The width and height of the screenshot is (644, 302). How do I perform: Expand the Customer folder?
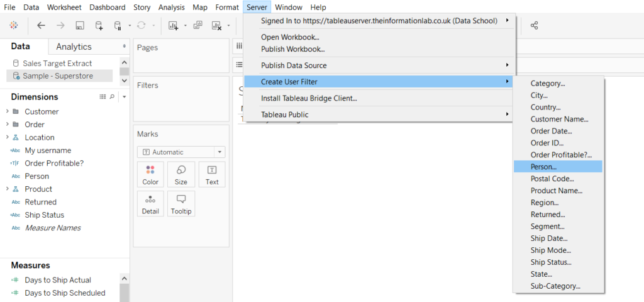8,111
